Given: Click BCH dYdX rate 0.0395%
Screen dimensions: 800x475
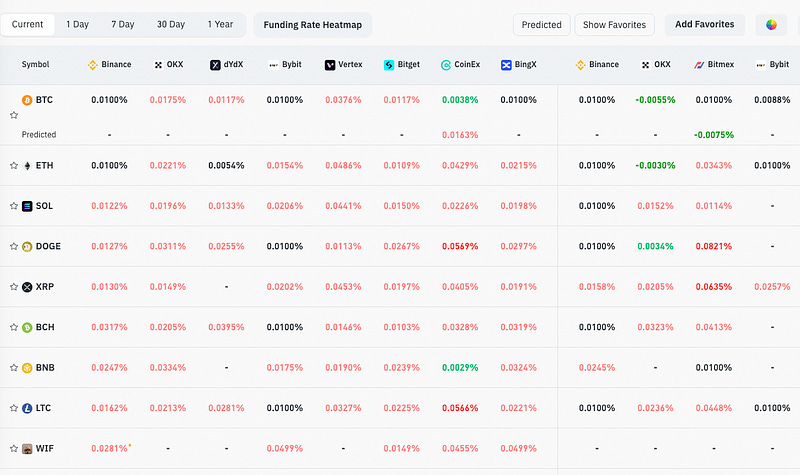Looking at the screenshot, I should click(x=226, y=327).
